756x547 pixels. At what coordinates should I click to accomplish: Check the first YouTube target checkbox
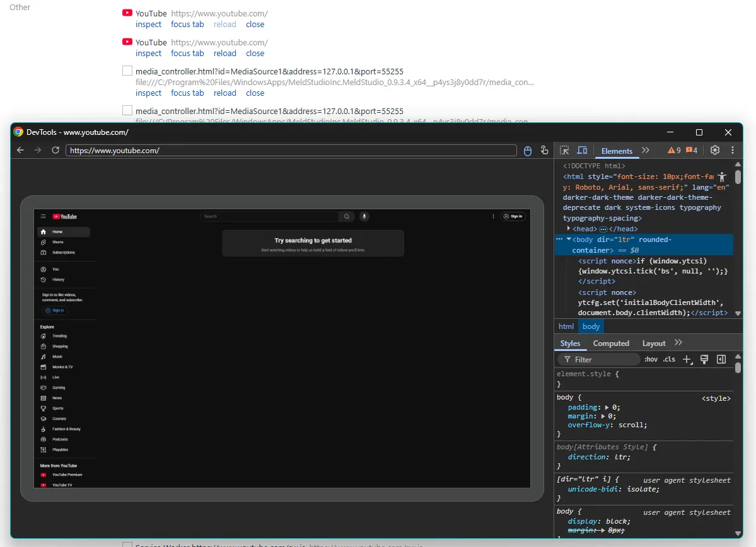tap(127, 11)
